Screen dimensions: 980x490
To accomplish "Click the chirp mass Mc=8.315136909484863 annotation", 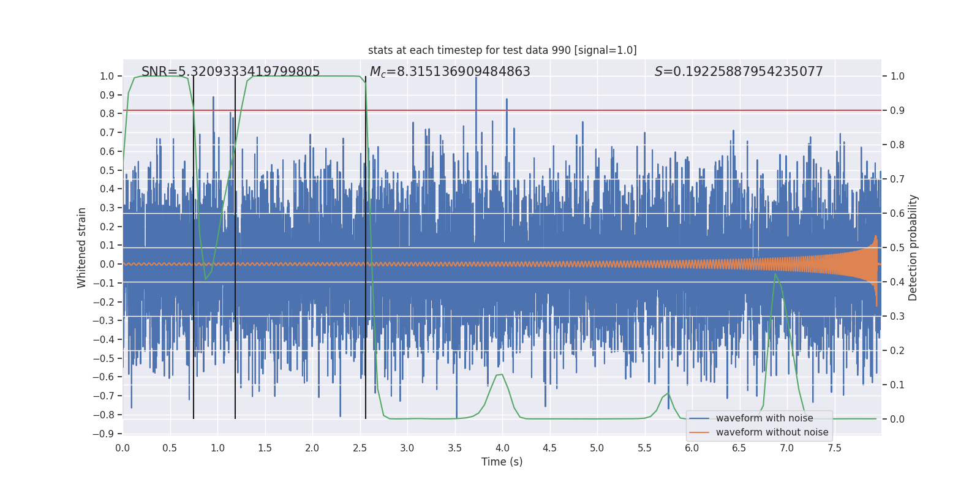I will point(450,72).
